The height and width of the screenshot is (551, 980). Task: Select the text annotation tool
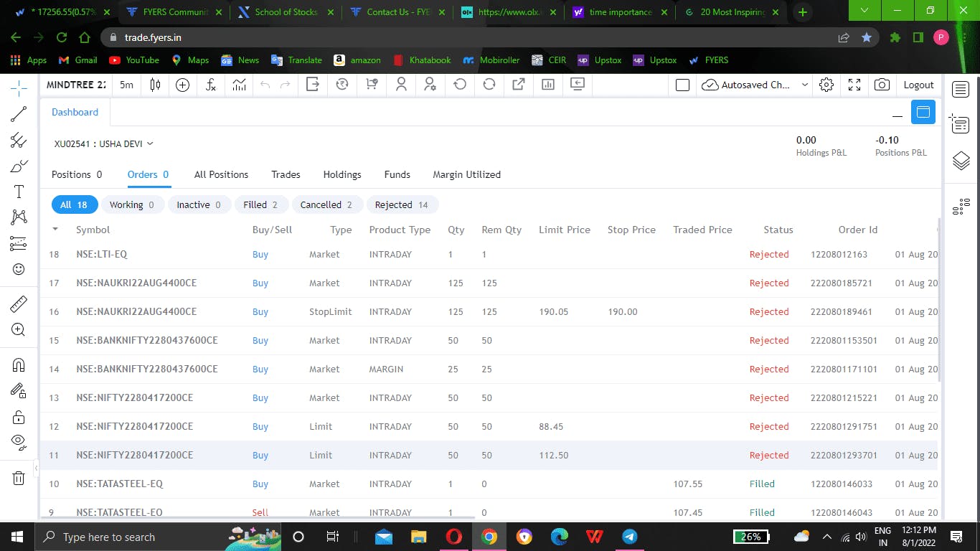19,192
